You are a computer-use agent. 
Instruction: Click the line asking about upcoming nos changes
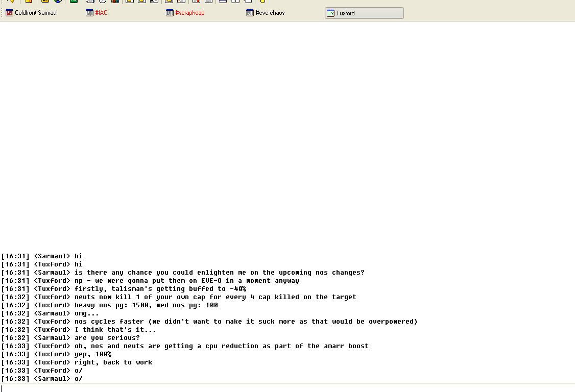pos(183,273)
